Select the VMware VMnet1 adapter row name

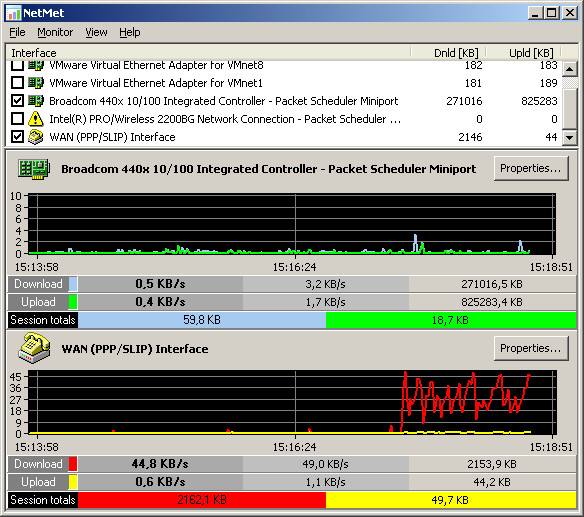coord(156,83)
